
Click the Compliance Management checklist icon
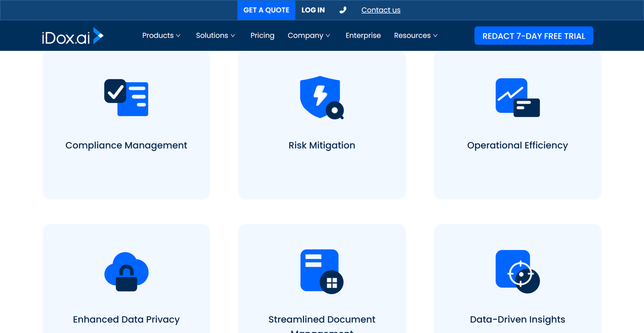(126, 98)
